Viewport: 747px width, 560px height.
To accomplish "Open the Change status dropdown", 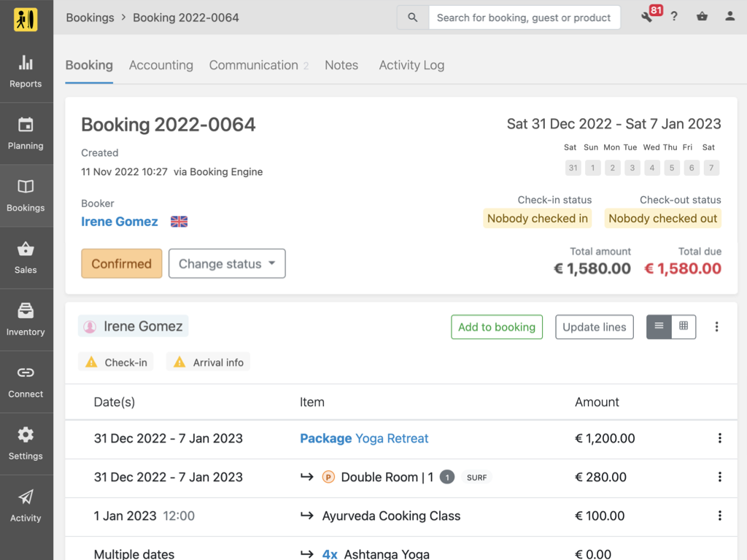I will (226, 264).
